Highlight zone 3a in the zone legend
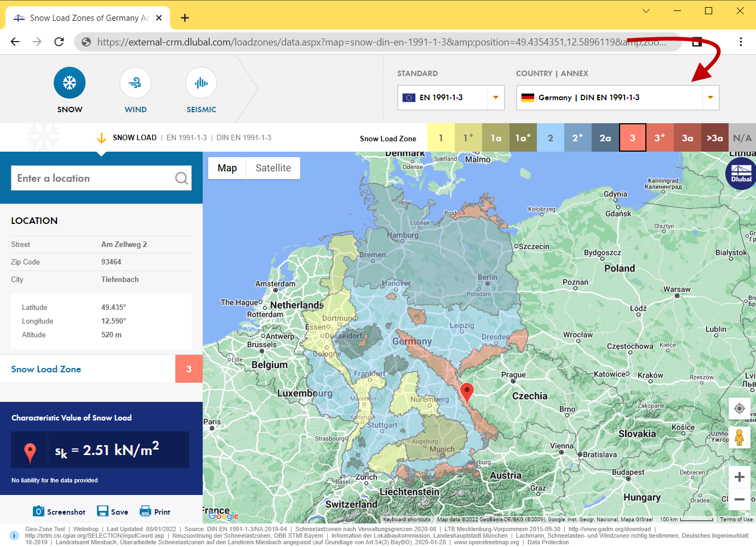Image resolution: width=756 pixels, height=547 pixels. pyautogui.click(x=687, y=137)
